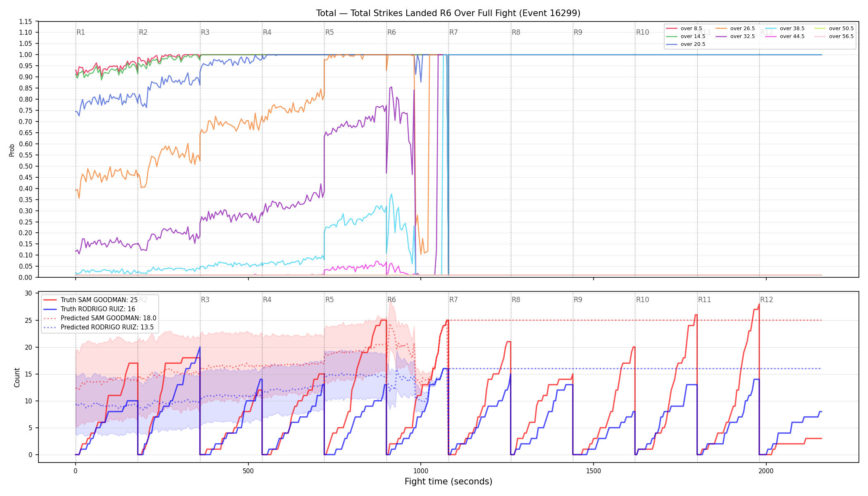Click the '1500' x-axis tick label

click(594, 471)
